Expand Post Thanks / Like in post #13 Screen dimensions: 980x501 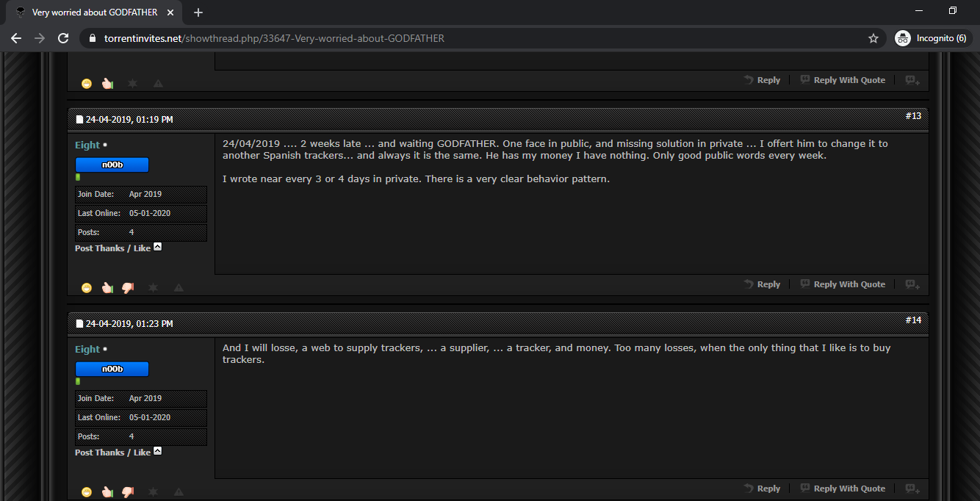point(157,248)
